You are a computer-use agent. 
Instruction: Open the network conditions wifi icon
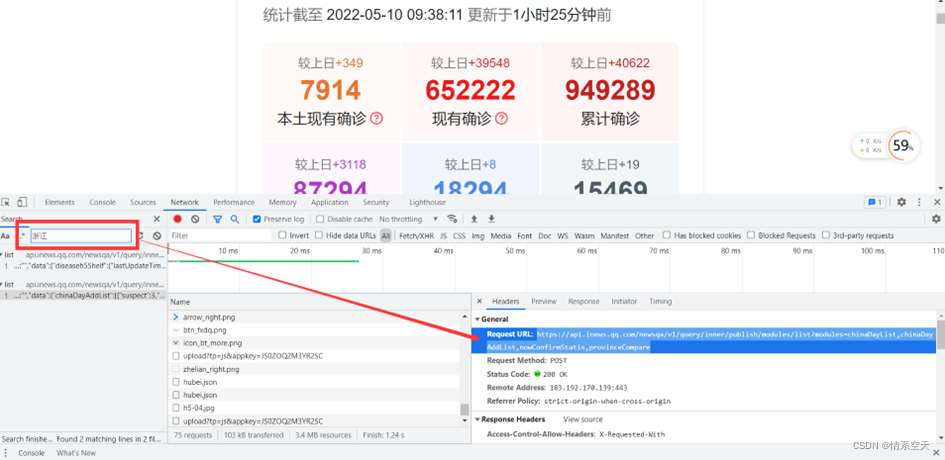452,219
